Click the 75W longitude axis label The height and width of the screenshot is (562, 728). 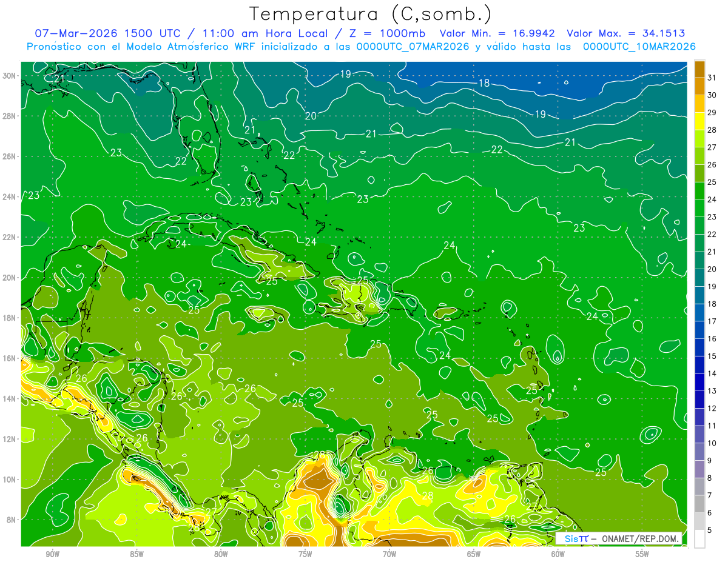coord(305,554)
